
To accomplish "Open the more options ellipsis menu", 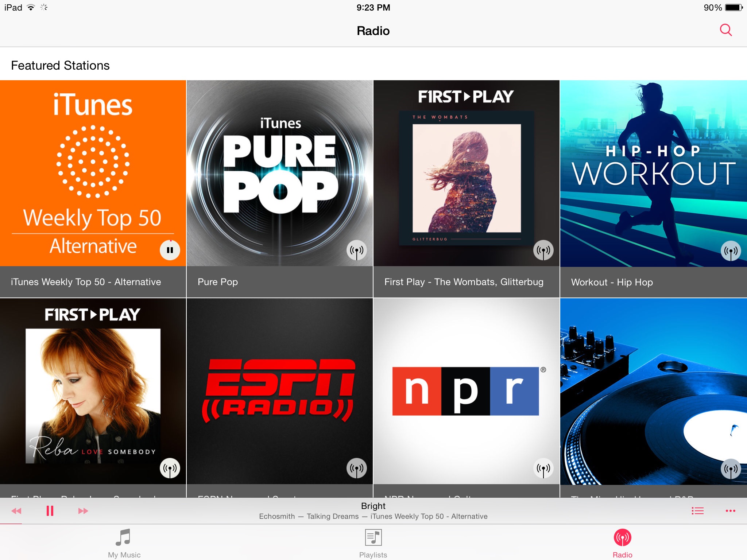I will (x=730, y=511).
